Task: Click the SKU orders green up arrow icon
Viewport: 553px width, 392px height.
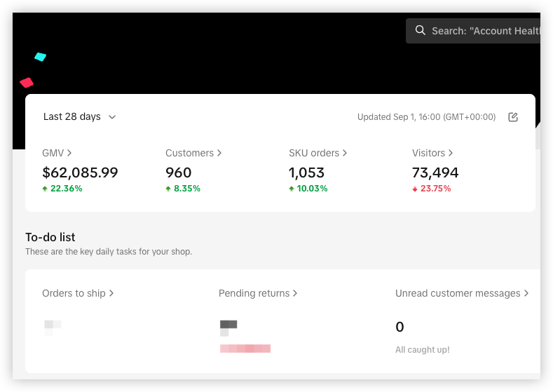Action: coord(292,189)
